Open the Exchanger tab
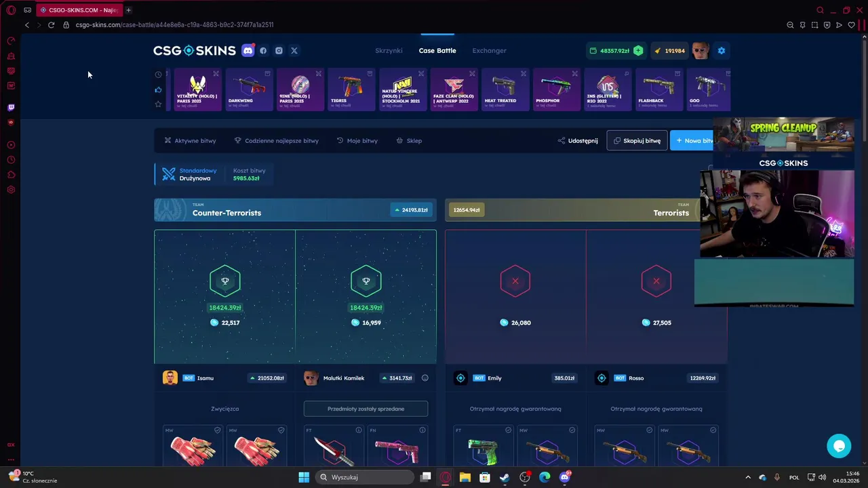The width and height of the screenshot is (868, 488). [490, 50]
